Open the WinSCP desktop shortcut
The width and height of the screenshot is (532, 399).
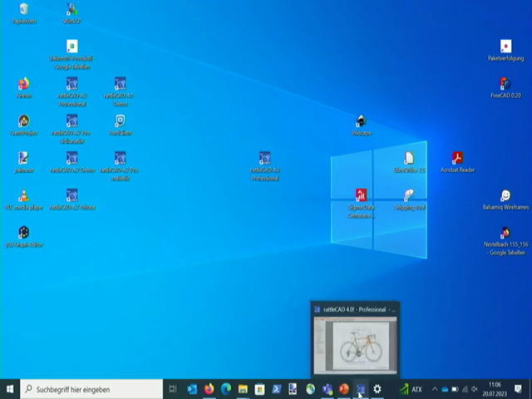pos(71,10)
